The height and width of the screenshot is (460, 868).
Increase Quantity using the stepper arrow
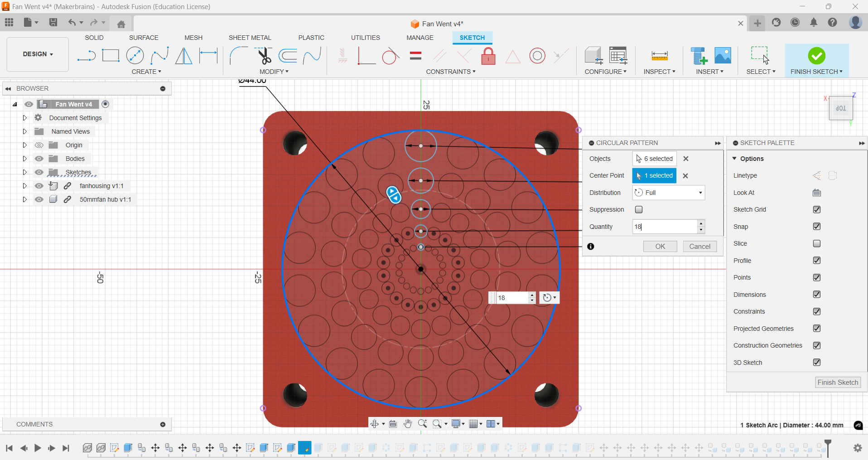(x=701, y=223)
